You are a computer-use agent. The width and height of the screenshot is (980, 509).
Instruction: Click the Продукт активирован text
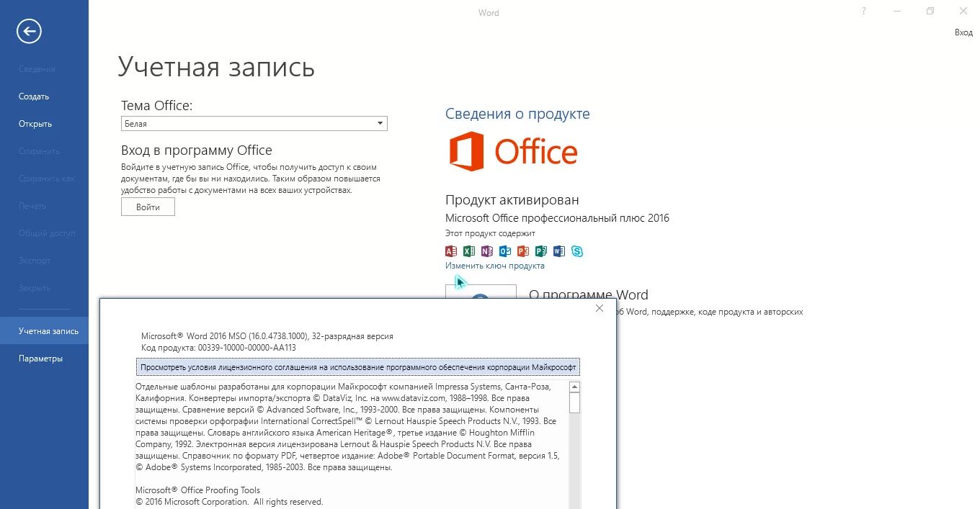tap(512, 200)
